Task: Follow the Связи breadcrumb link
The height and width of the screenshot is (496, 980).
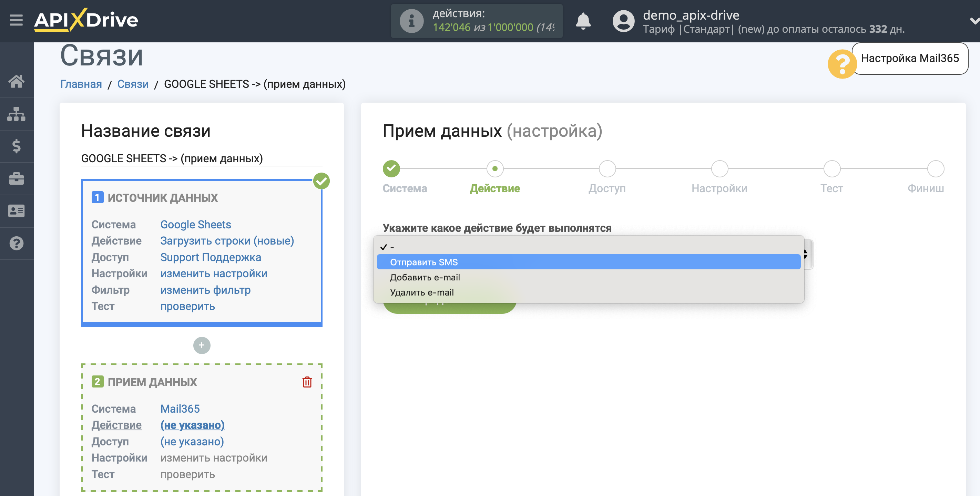Action: pyautogui.click(x=133, y=84)
